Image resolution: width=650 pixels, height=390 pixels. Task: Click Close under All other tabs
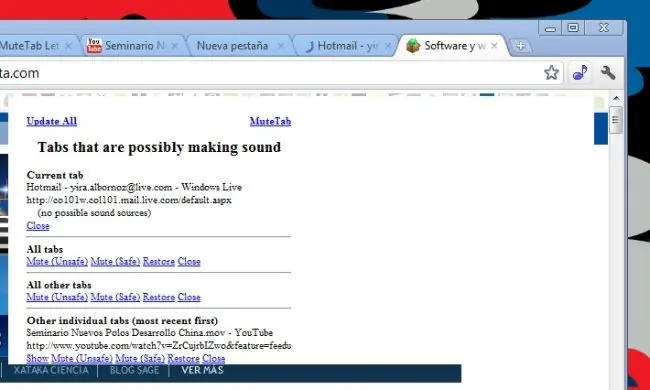tap(189, 298)
